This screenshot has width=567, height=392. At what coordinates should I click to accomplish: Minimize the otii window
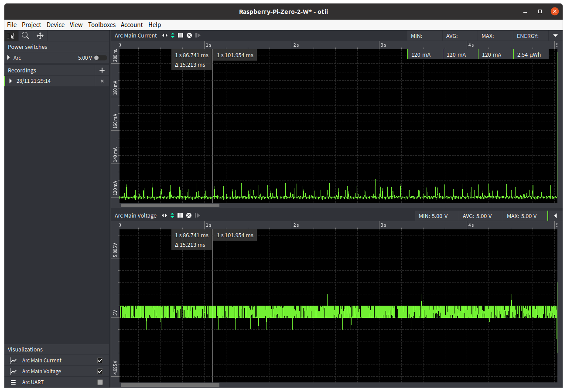(526, 11)
